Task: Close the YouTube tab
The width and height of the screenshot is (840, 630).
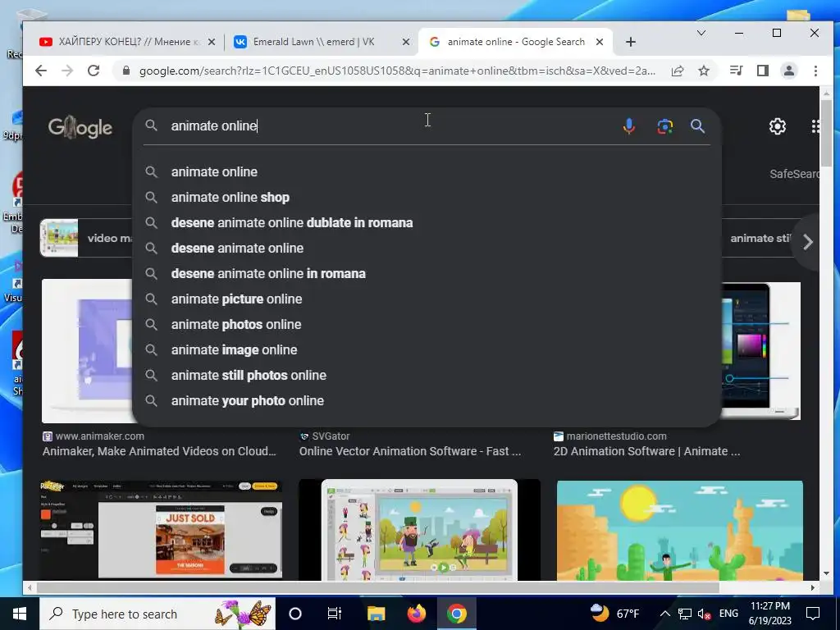Action: click(212, 42)
